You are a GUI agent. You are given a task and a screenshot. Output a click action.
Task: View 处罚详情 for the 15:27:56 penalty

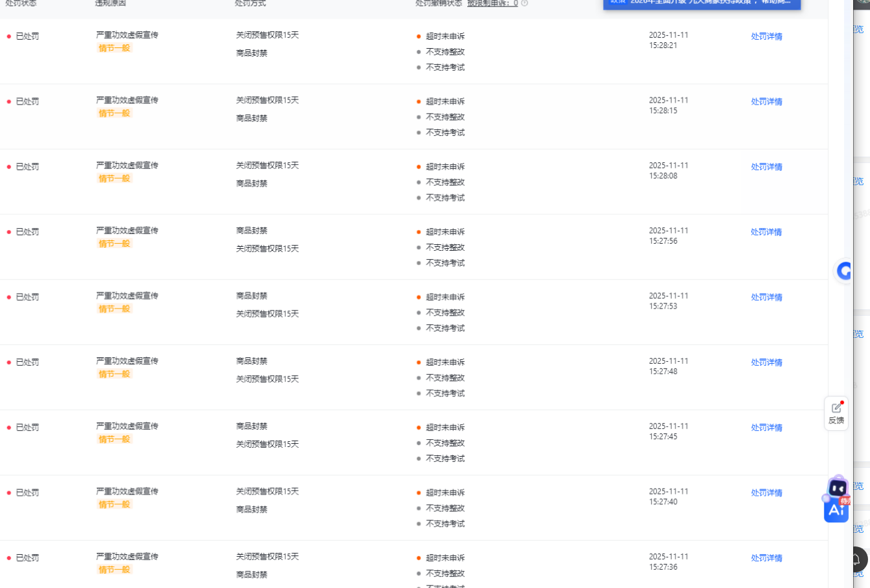coord(766,232)
